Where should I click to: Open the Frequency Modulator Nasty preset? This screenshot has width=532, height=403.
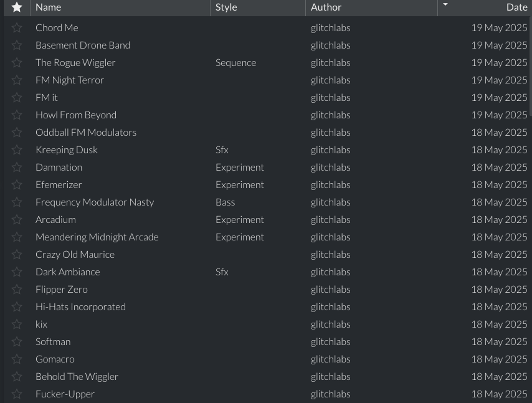click(x=95, y=202)
